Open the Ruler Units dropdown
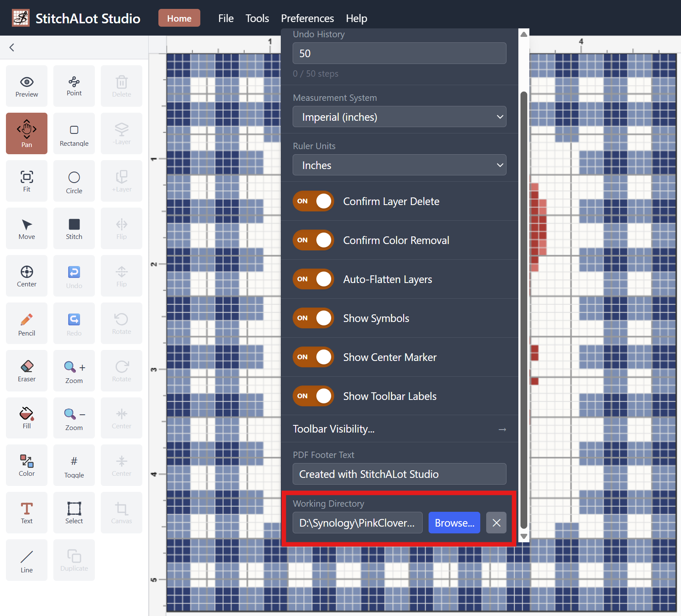Screen dimensions: 681x616 pos(399,165)
